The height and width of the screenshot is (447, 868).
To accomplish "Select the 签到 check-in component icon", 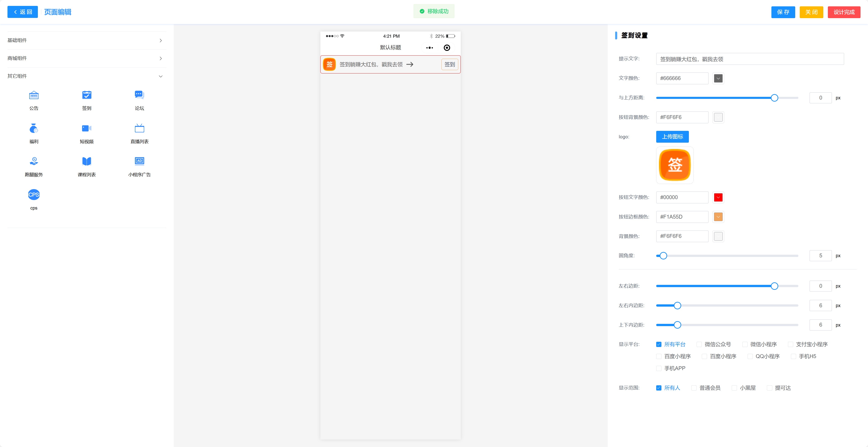I will (x=87, y=95).
